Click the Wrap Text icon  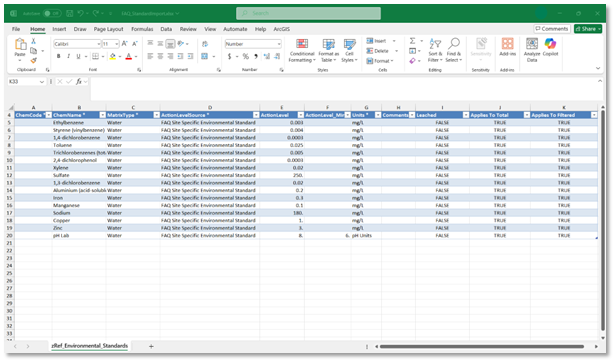[x=205, y=44]
